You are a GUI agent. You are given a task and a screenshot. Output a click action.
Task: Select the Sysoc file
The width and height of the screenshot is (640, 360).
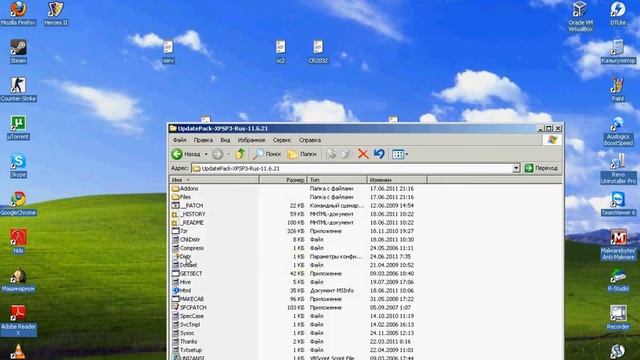(183, 333)
